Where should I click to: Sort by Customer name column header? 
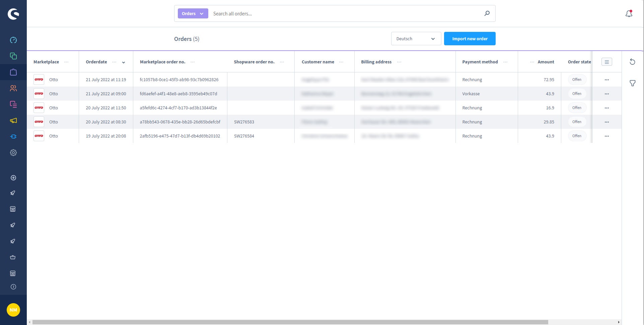tap(318, 62)
